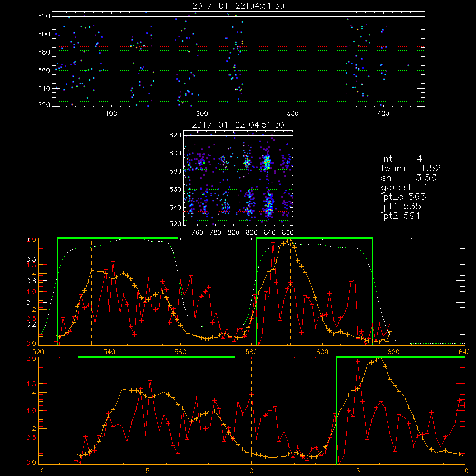Click white y-axis label 0.8 on the profile plot
476x476 pixels.
pyautogui.click(x=32, y=259)
